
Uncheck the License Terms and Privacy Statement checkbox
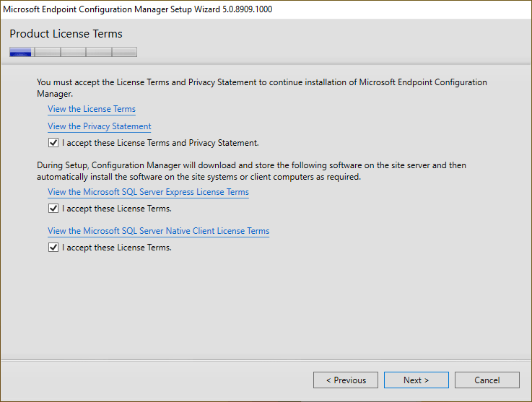coord(53,143)
